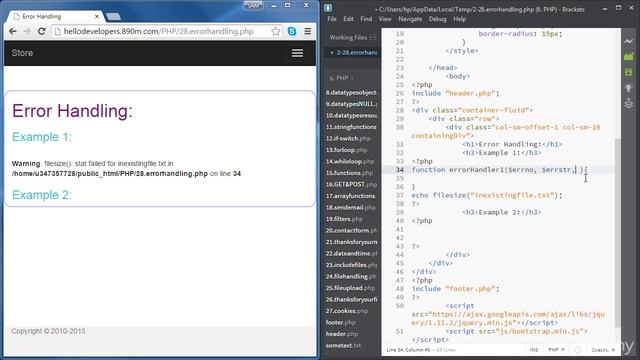Open a new Chrome tab
The width and height of the screenshot is (640, 360).
(113, 16)
